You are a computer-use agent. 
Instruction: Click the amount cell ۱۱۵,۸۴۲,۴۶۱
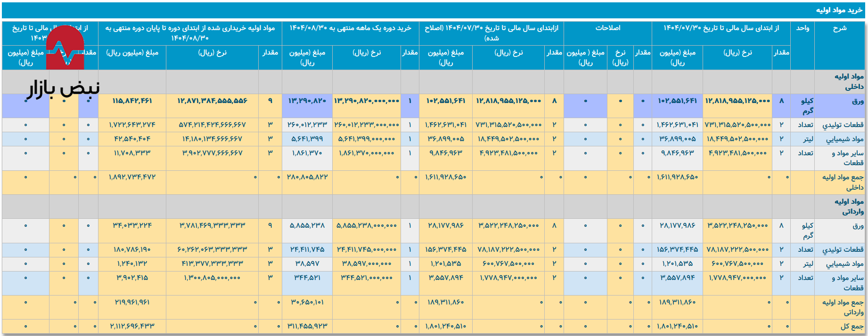[132, 101]
